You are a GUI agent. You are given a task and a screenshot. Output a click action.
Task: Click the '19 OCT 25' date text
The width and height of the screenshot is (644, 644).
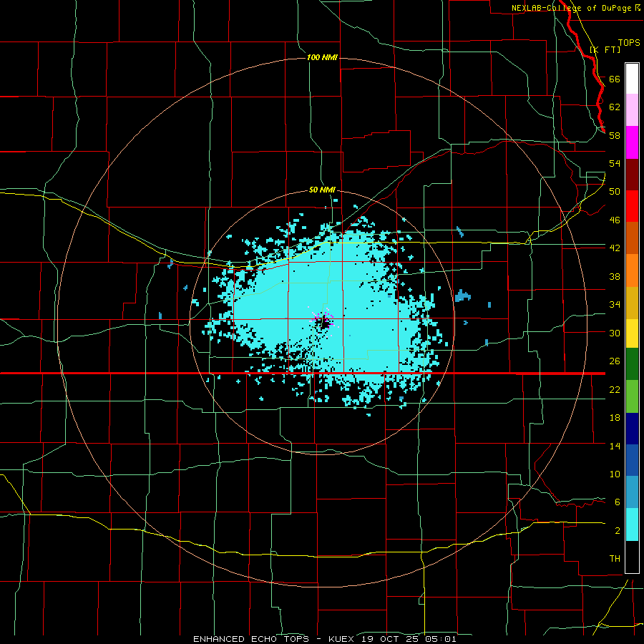pyautogui.click(x=391, y=639)
